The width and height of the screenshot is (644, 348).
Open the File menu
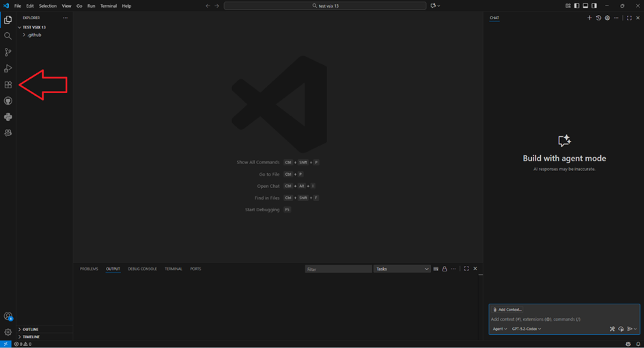click(18, 5)
